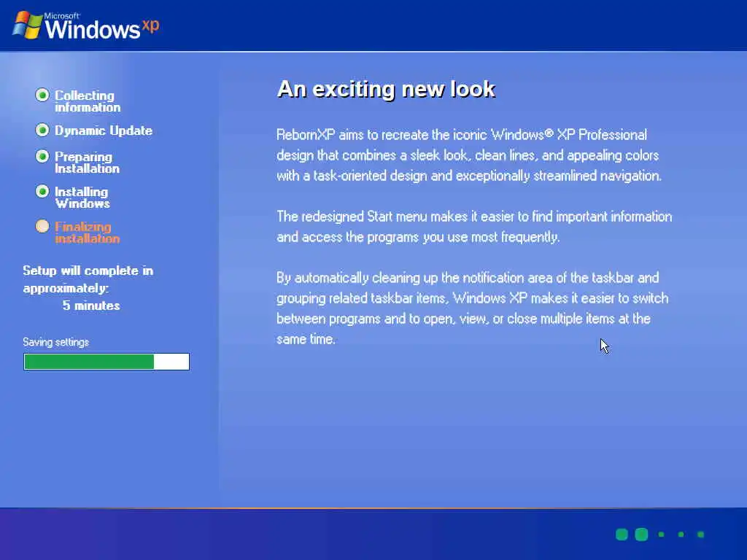Viewport: 747px width, 560px height.
Task: Click the Finalizing installation step label
Action: pos(87,233)
